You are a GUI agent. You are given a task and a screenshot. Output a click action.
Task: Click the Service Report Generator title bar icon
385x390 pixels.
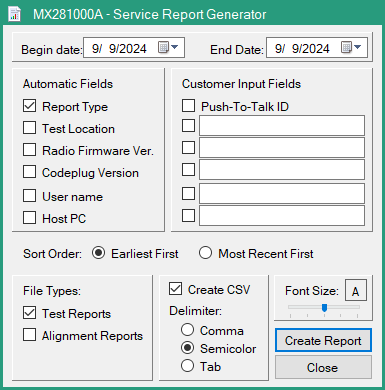coord(14,14)
